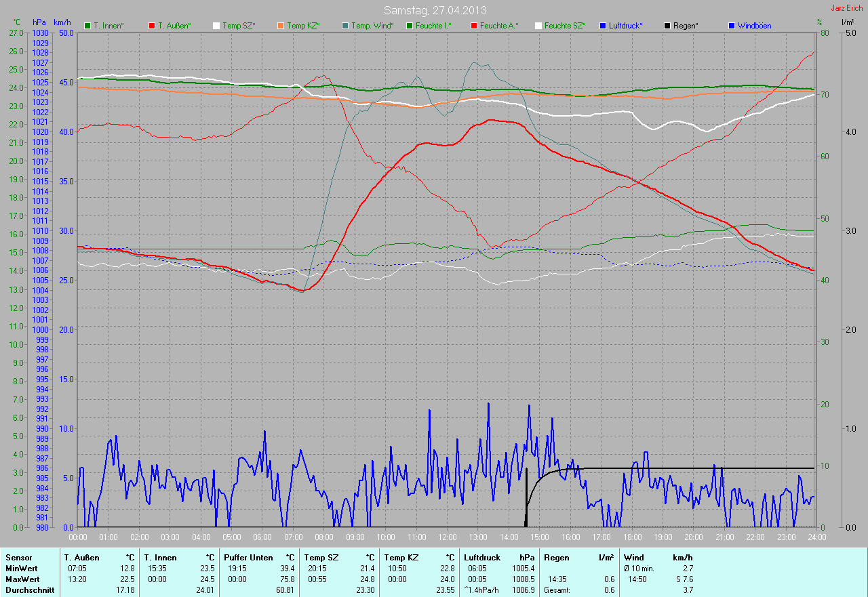Select the 'Puffer Unten' table header
The image size is (868, 597).
point(248,557)
